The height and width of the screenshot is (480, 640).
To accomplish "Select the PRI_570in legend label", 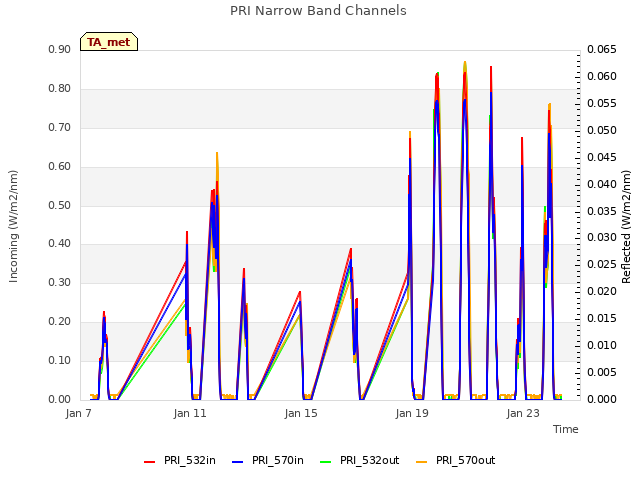I will (x=278, y=460).
